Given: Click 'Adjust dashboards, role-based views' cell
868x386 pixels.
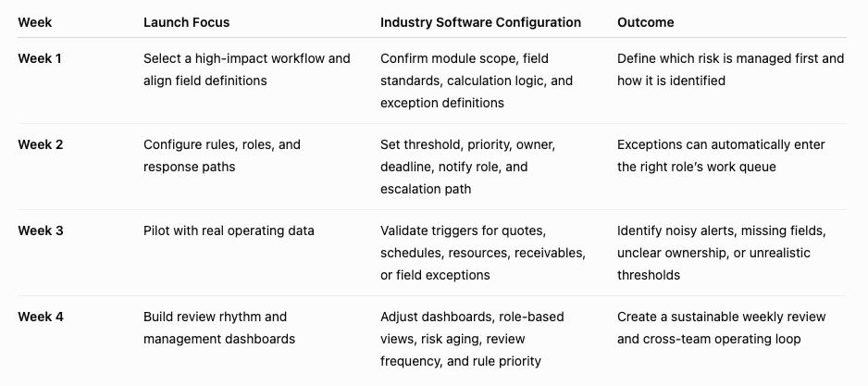Looking at the screenshot, I should click(x=472, y=339).
